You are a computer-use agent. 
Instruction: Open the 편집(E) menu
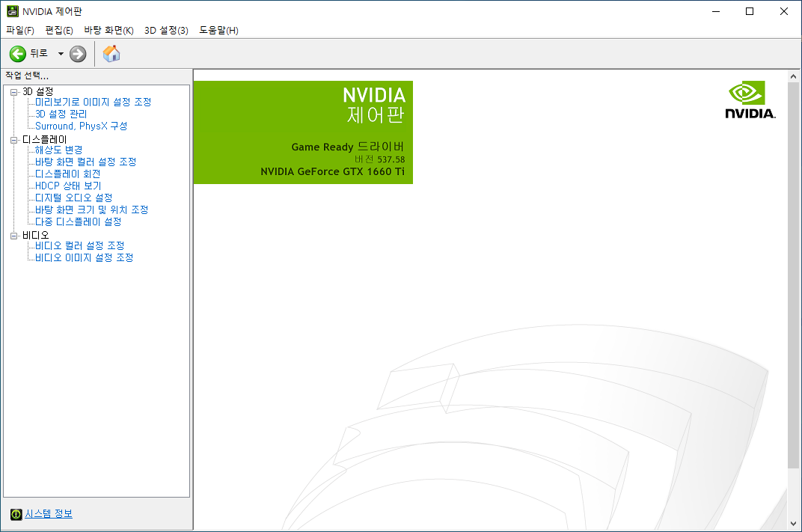point(59,30)
